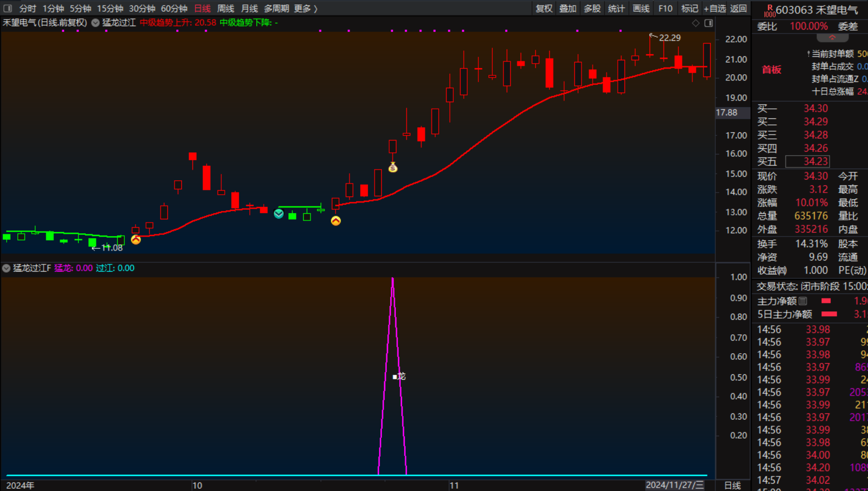
Task: Switch to the 周线 weekly period
Action: click(x=225, y=8)
